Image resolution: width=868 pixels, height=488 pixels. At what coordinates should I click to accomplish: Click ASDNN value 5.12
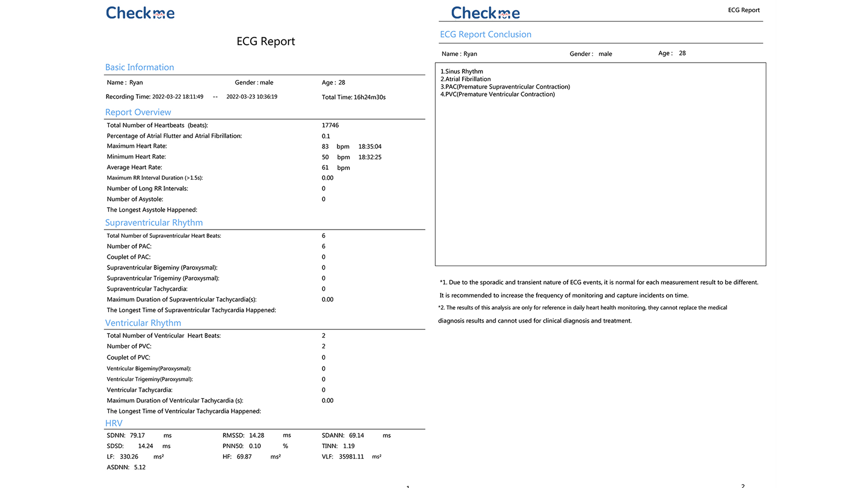[x=140, y=467]
